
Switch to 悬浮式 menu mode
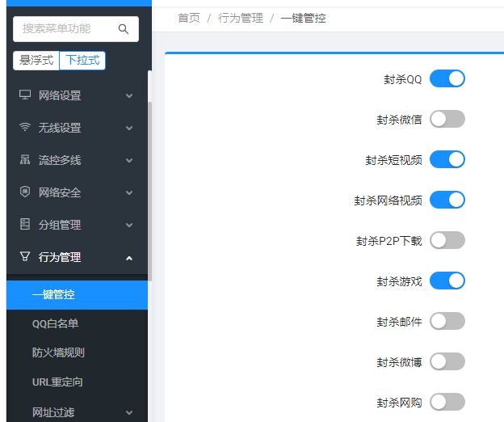[x=36, y=60]
